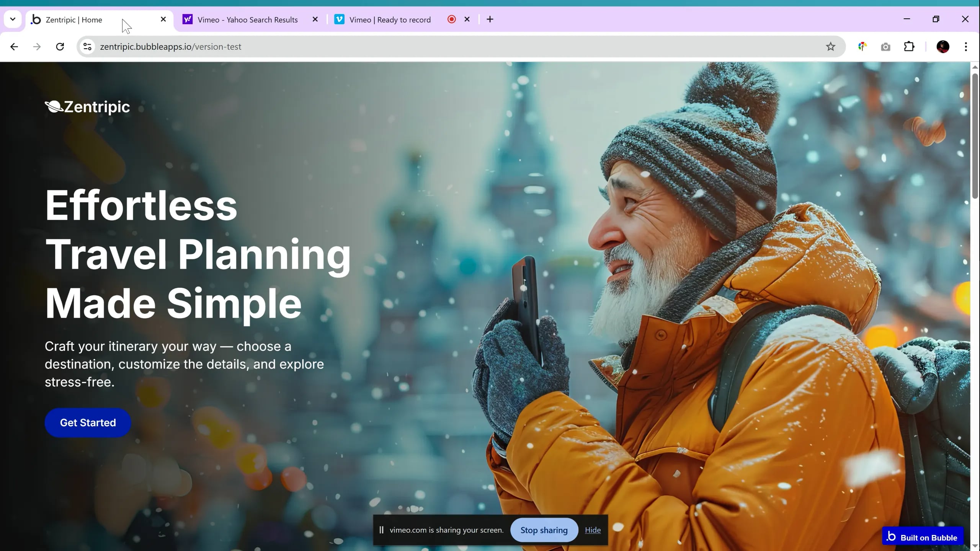
Task: Click 'Craft your itinerary your way' paragraph
Action: click(x=184, y=364)
